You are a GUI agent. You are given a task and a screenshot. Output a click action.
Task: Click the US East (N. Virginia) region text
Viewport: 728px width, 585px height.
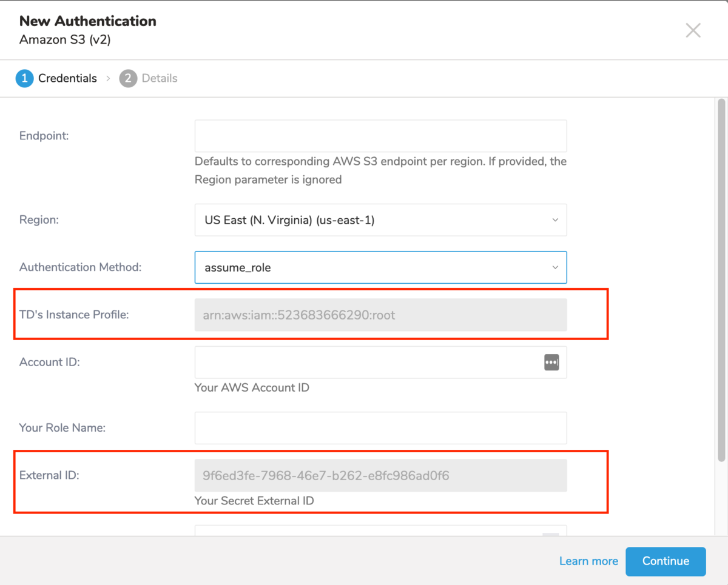tap(289, 220)
